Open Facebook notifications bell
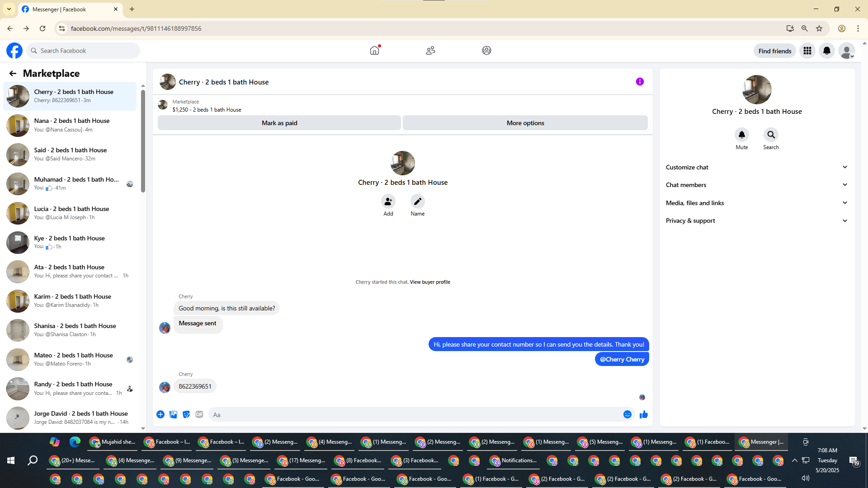The image size is (868, 488). 826,51
